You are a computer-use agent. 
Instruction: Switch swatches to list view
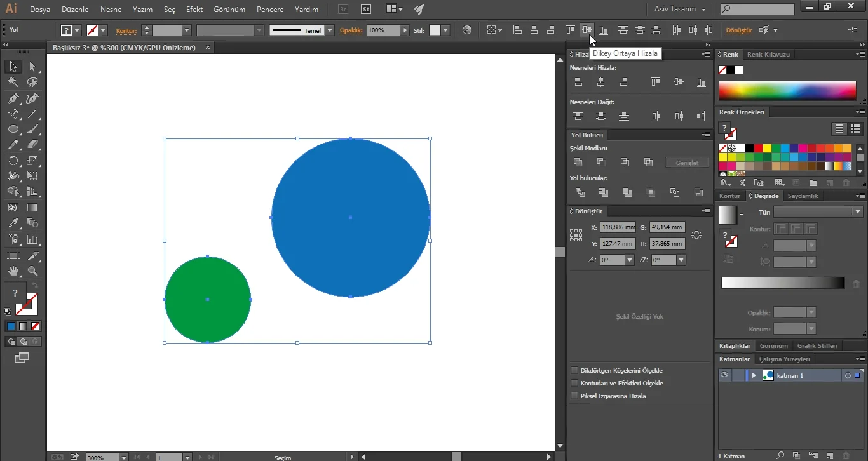pyautogui.click(x=839, y=129)
